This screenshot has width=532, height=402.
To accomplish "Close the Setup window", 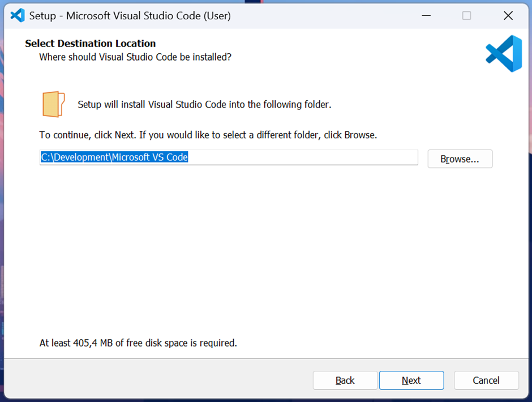I will [508, 15].
